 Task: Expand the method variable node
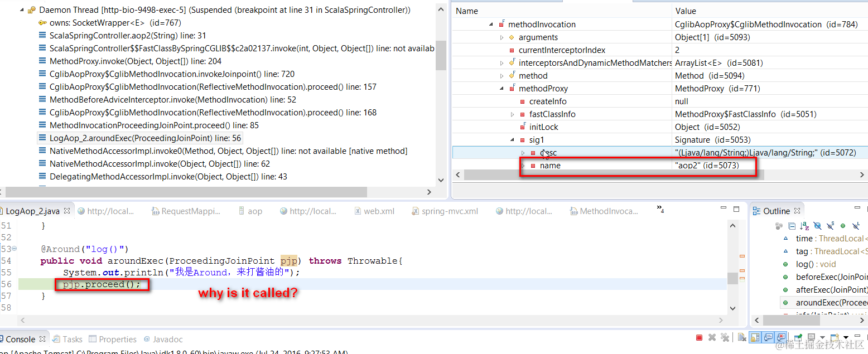(x=501, y=76)
